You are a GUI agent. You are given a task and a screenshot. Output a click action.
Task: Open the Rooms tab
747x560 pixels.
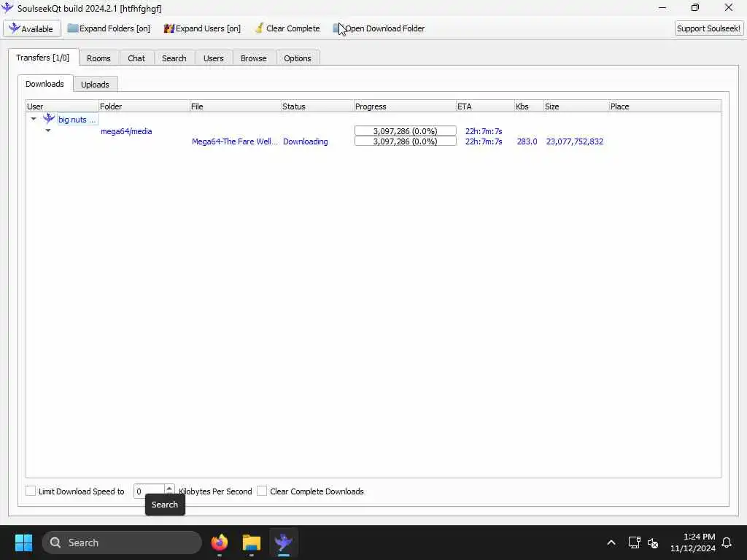pos(98,58)
